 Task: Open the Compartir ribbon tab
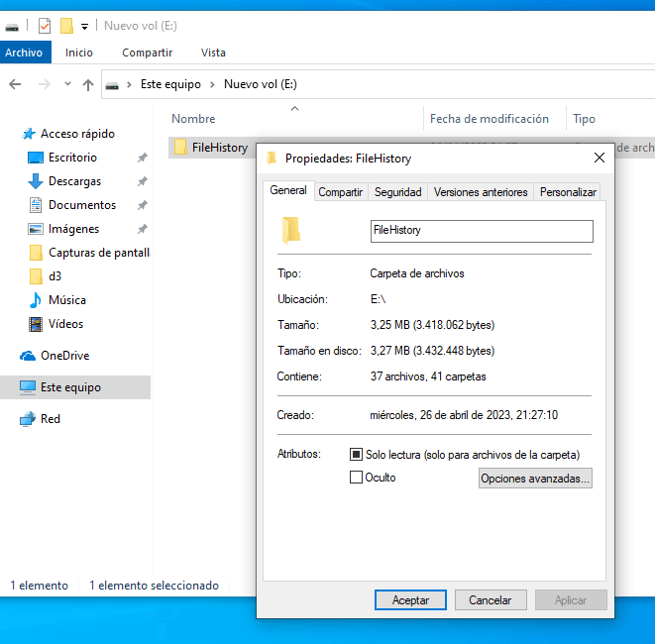147,53
